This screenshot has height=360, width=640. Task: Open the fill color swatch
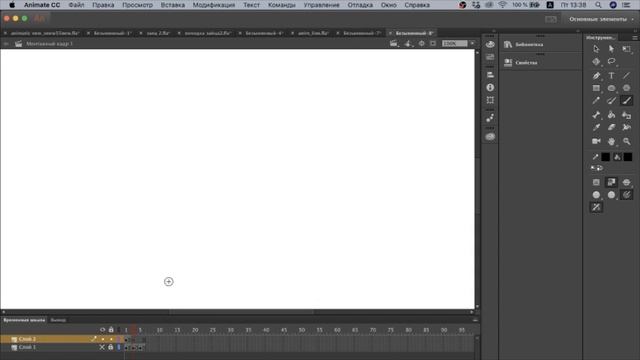click(x=628, y=157)
